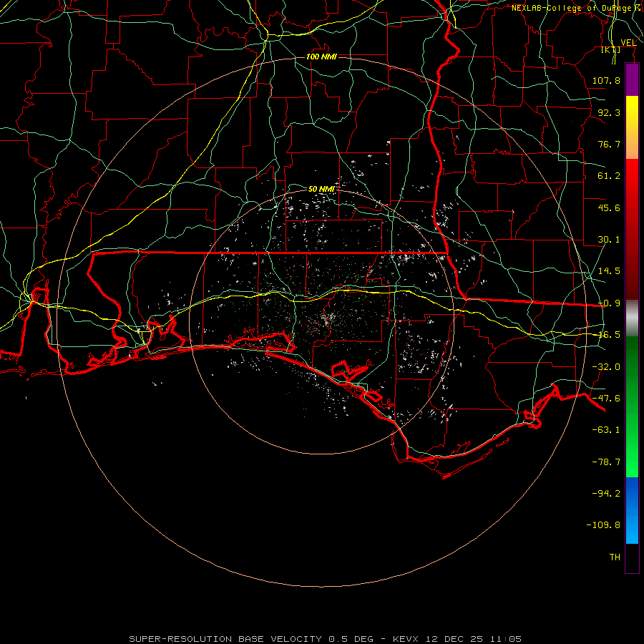644x644 pixels.
Task: Select the 92.3 scale value
Action: (x=608, y=112)
